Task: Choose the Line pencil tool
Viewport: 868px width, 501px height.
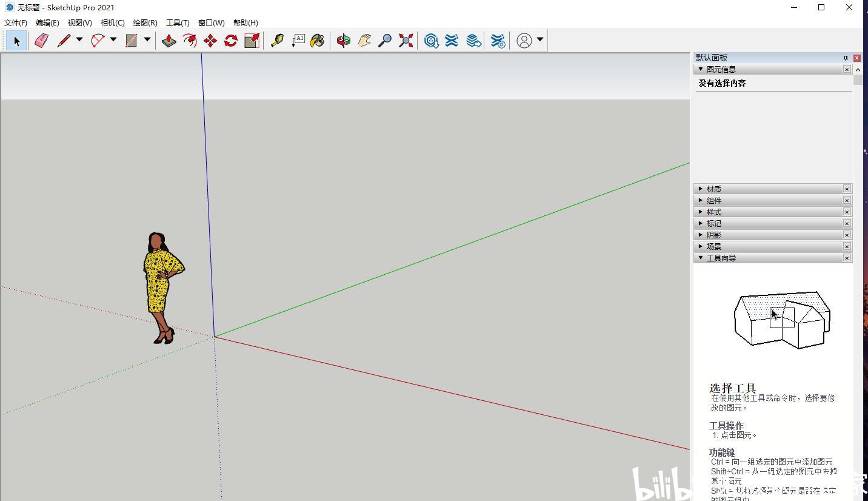Action: [x=64, y=41]
